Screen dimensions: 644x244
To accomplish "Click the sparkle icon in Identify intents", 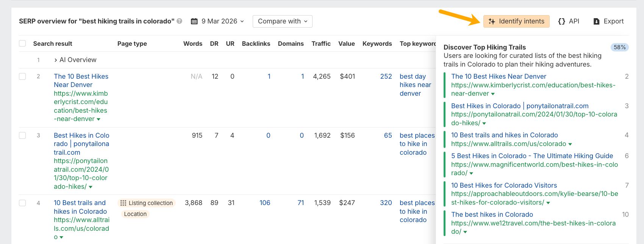I will tap(492, 21).
